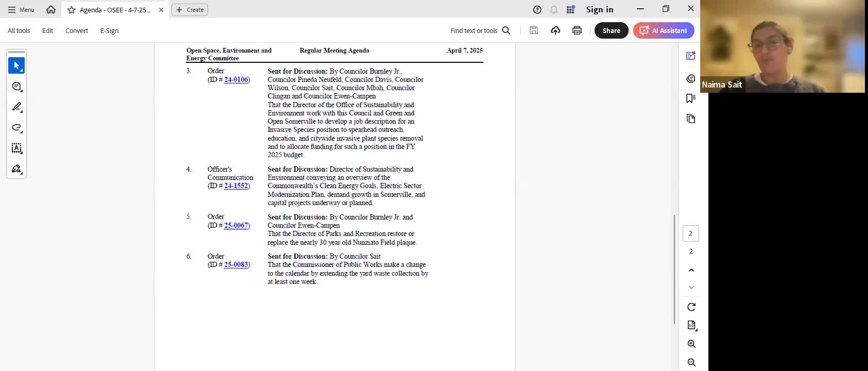Image resolution: width=868 pixels, height=371 pixels.
Task: Open the E-Sign menu
Action: click(x=109, y=30)
